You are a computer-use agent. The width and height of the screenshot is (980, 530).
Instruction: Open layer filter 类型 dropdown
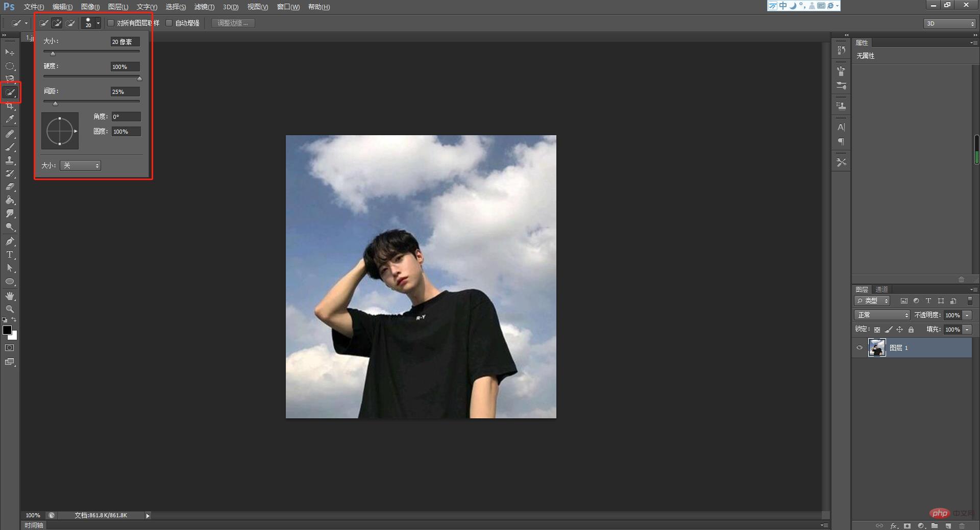(872, 301)
